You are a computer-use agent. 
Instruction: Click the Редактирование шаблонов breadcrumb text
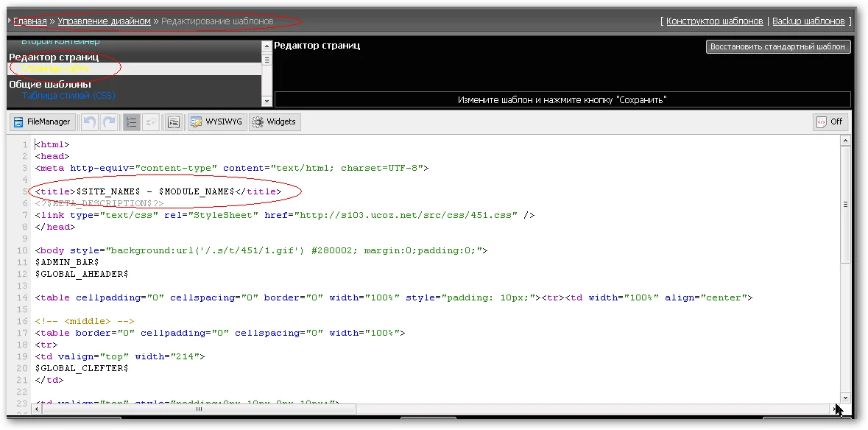[x=217, y=21]
